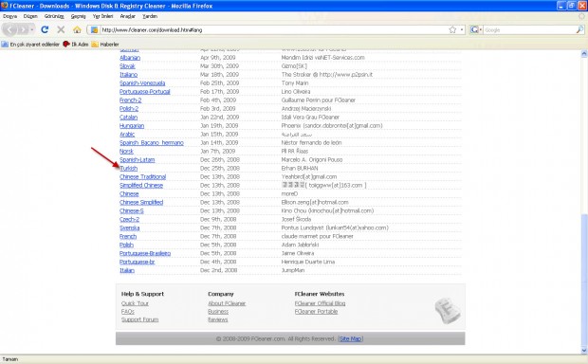Click the page scrollbar down arrow
This screenshot has width=588, height=364.
click(584, 350)
